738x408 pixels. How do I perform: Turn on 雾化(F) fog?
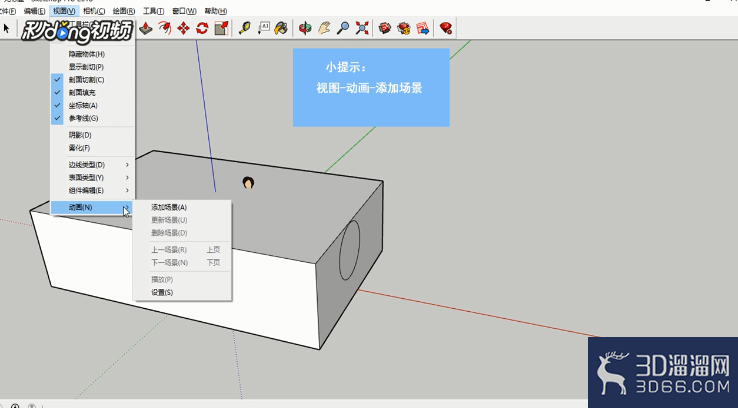pyautogui.click(x=92, y=148)
